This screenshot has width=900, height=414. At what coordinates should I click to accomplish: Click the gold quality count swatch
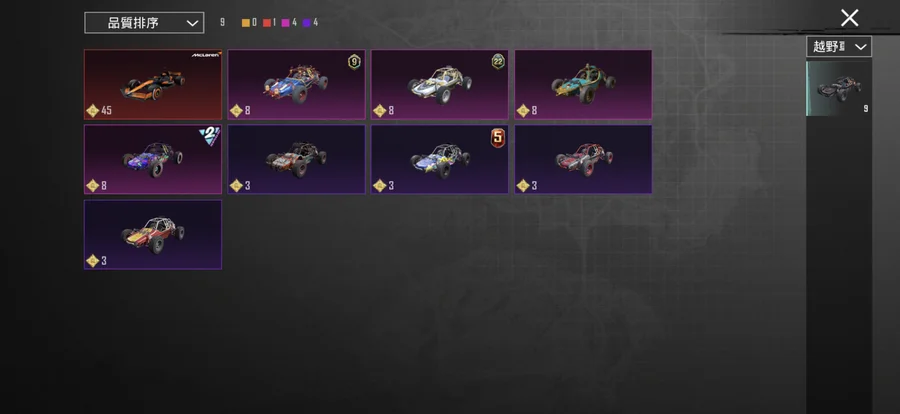click(246, 23)
